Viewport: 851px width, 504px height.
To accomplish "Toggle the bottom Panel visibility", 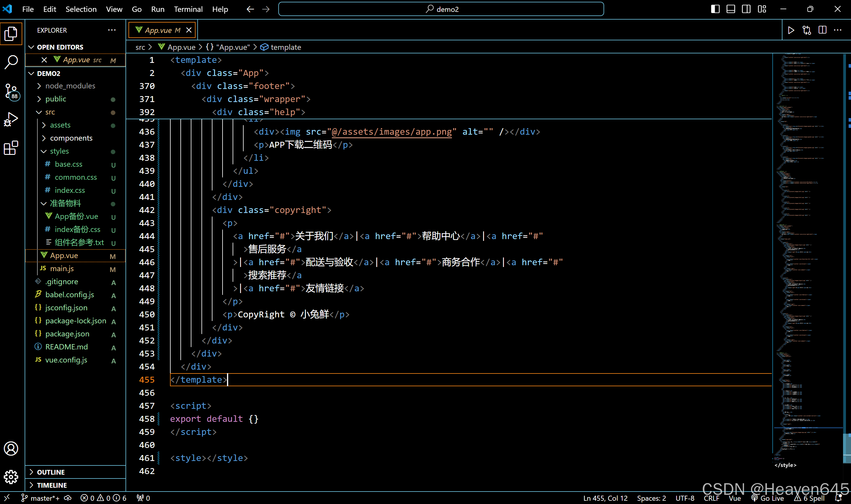I will click(x=731, y=9).
